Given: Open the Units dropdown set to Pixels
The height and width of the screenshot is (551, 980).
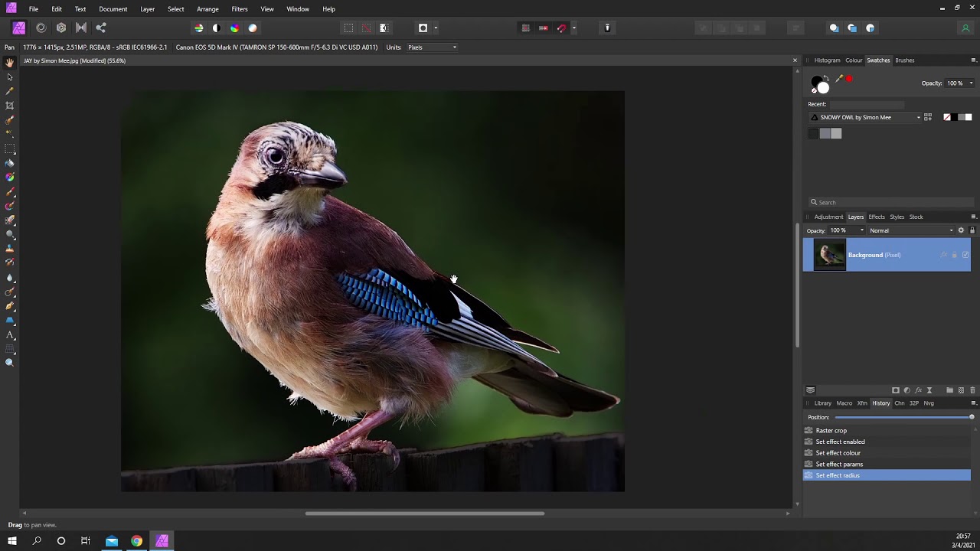Looking at the screenshot, I should [x=432, y=47].
